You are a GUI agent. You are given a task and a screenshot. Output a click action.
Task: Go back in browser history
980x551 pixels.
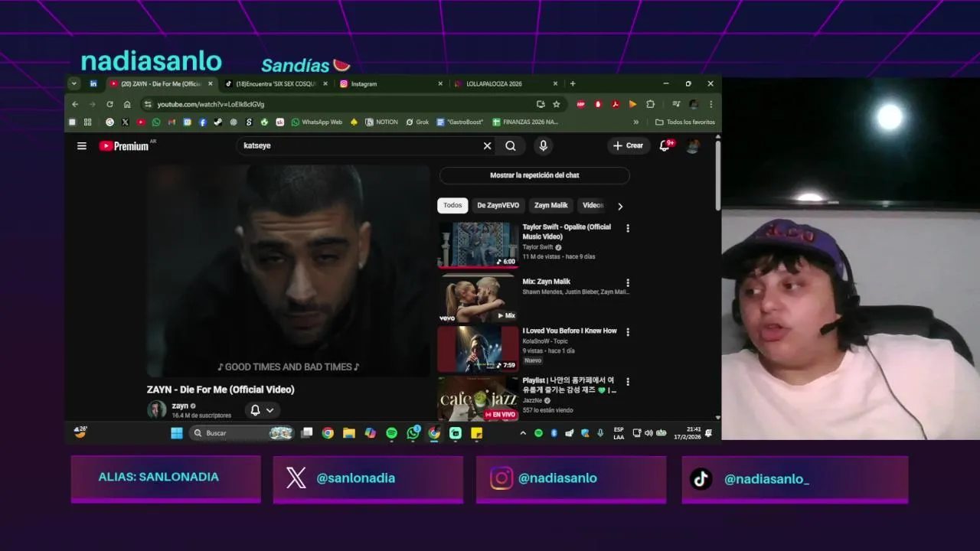pos(75,104)
